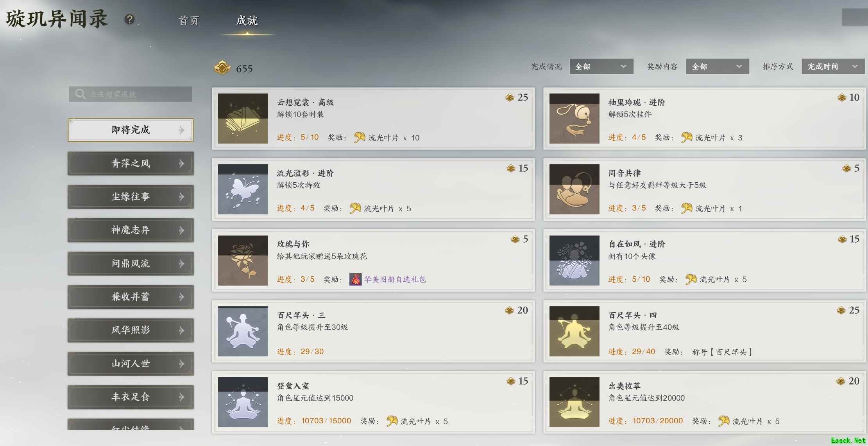The height and width of the screenshot is (446, 868).
Task: Expand the 奖励内容 dropdown
Action: click(x=718, y=67)
